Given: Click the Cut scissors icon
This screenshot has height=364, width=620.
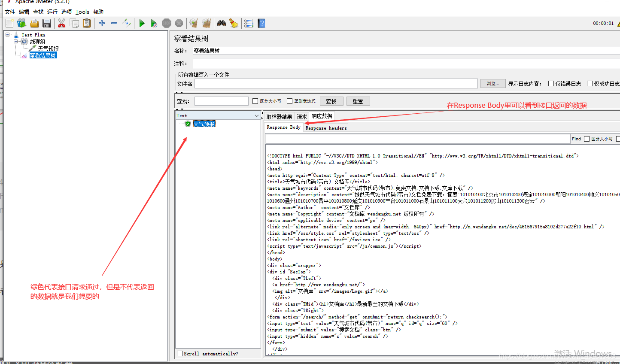Looking at the screenshot, I should [x=62, y=23].
